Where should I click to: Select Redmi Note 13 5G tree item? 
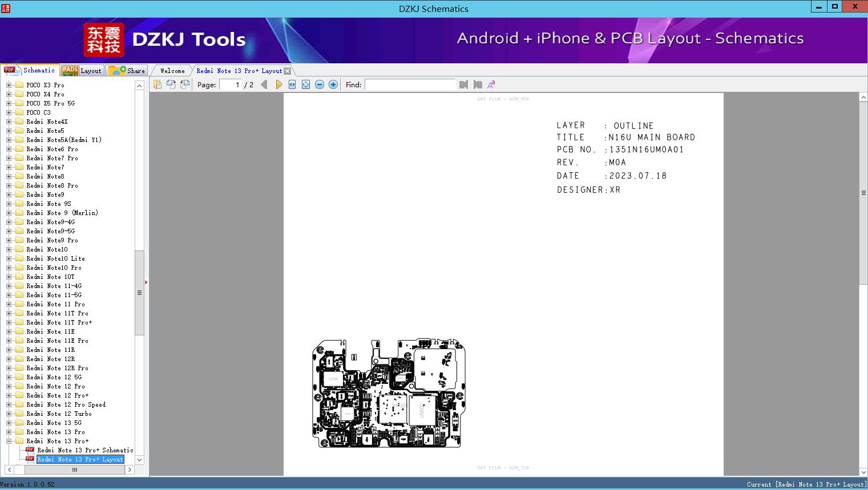[x=54, y=423]
